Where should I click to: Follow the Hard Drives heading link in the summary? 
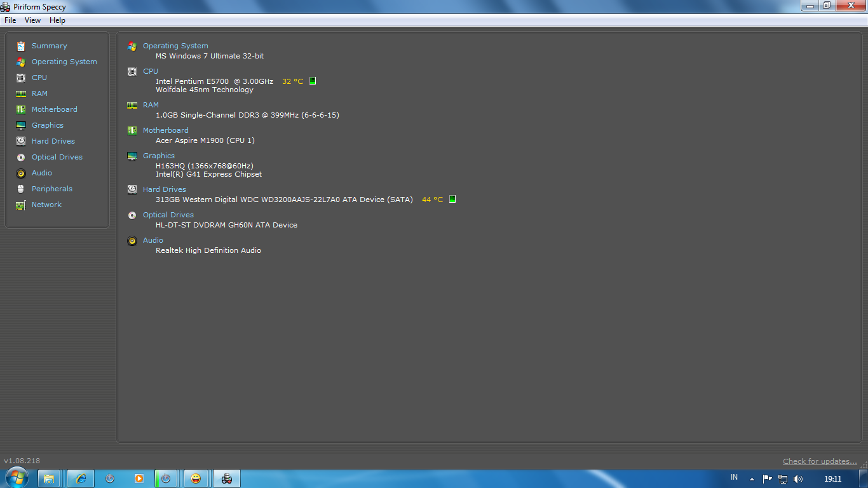pos(165,189)
